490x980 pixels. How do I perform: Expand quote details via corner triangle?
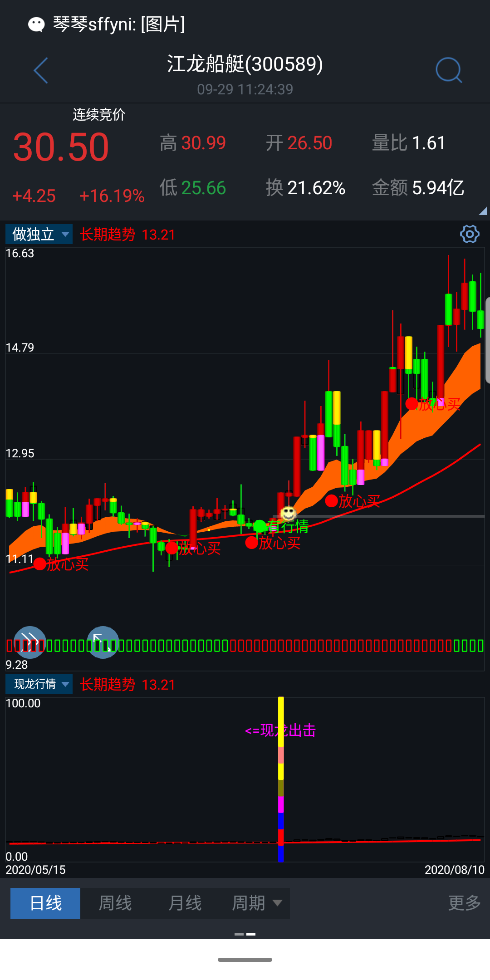coord(483,211)
